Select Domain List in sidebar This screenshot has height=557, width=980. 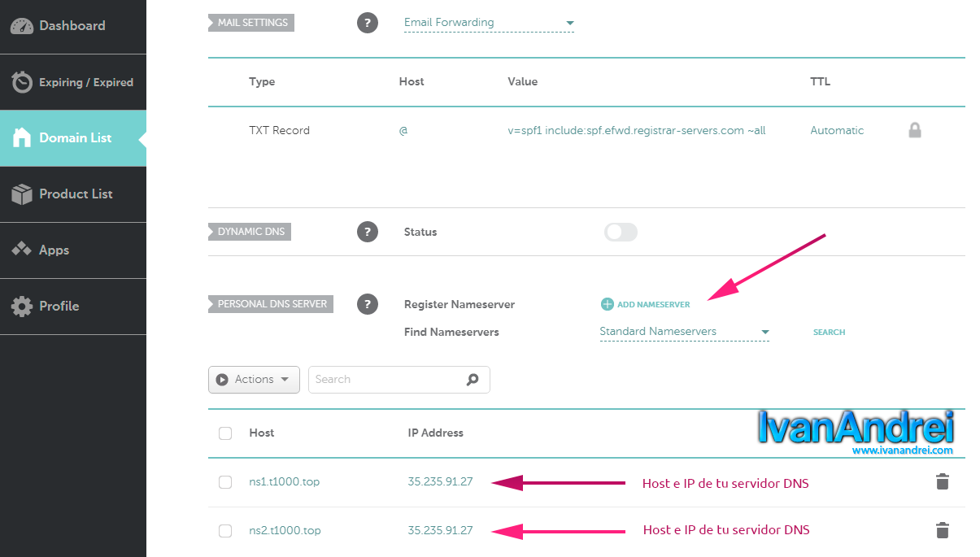coord(73,138)
